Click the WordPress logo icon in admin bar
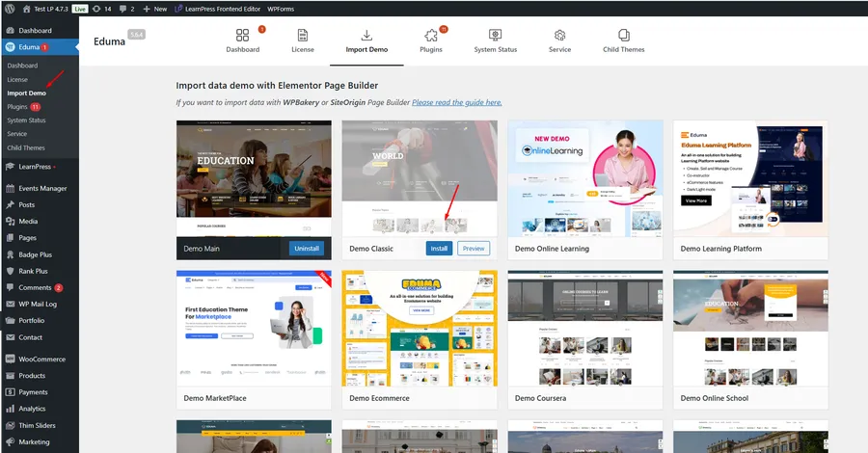The width and height of the screenshot is (868, 453). click(x=10, y=8)
